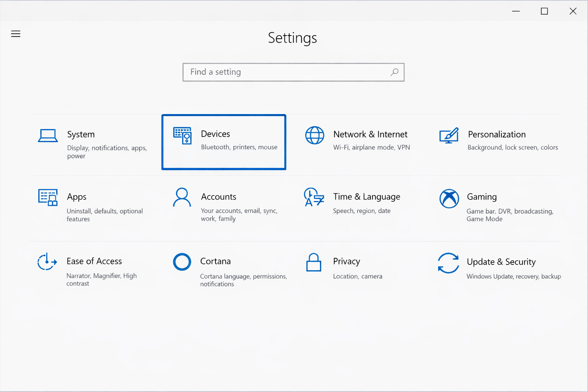The height and width of the screenshot is (392, 588).
Task: Open Devices settings title
Action: (x=216, y=134)
